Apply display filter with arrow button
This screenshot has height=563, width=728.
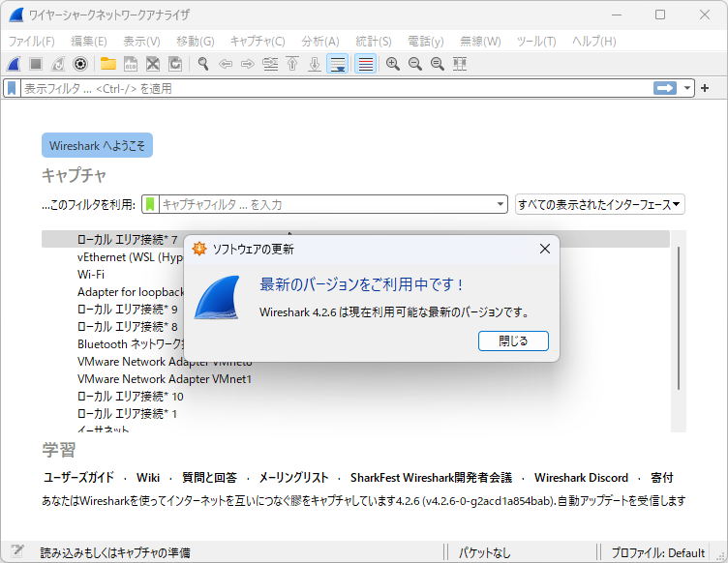[665, 88]
